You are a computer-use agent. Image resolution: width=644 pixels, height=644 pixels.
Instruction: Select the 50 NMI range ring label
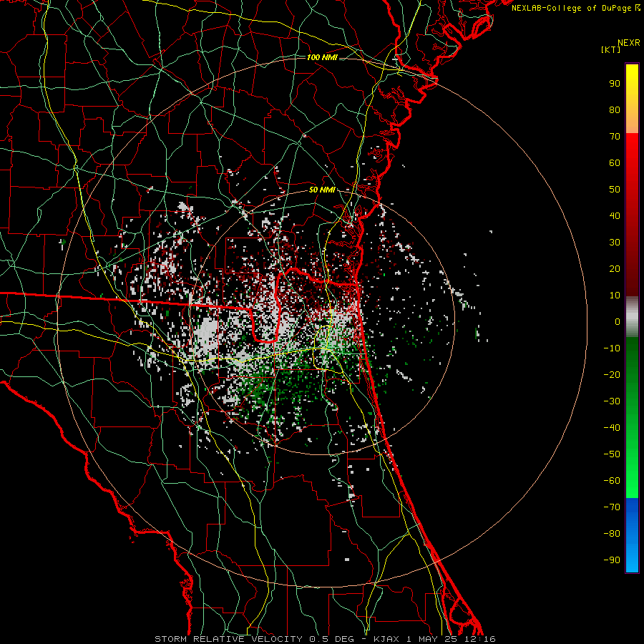tap(321, 190)
